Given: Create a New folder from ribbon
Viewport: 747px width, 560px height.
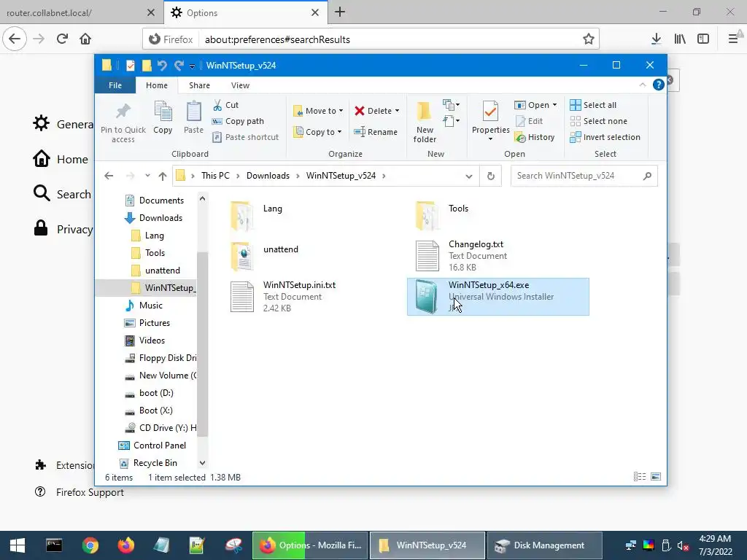Looking at the screenshot, I should (425, 122).
